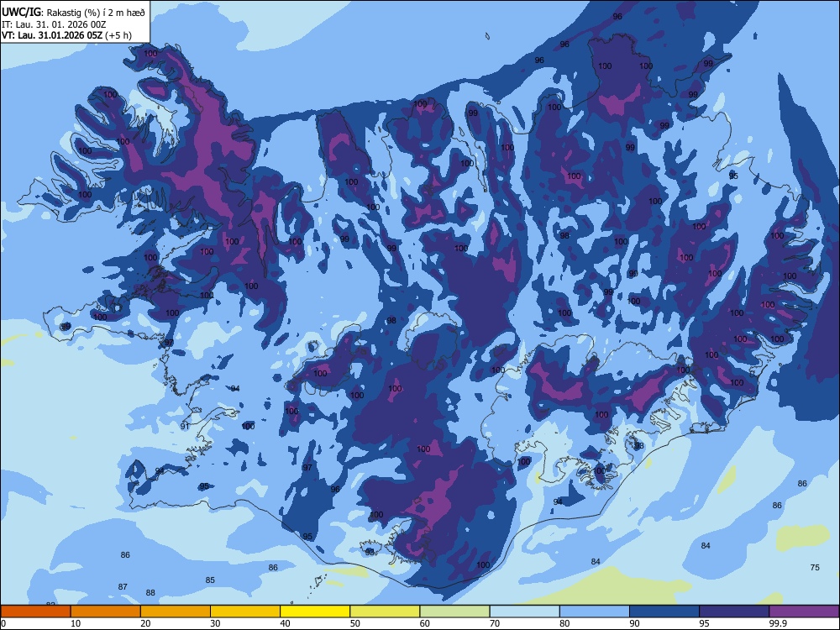Image resolution: width=840 pixels, height=630 pixels.
Task: Click the legend tick label '70'
Action: pos(495,623)
